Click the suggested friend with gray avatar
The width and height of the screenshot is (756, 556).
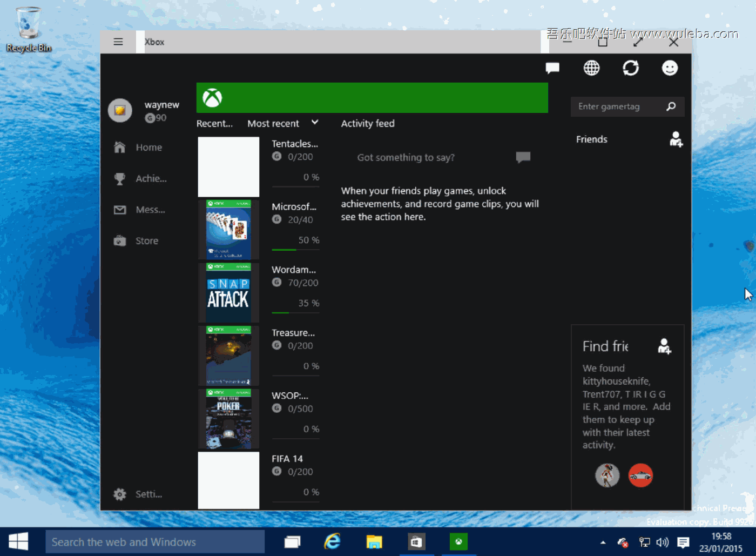coord(607,475)
